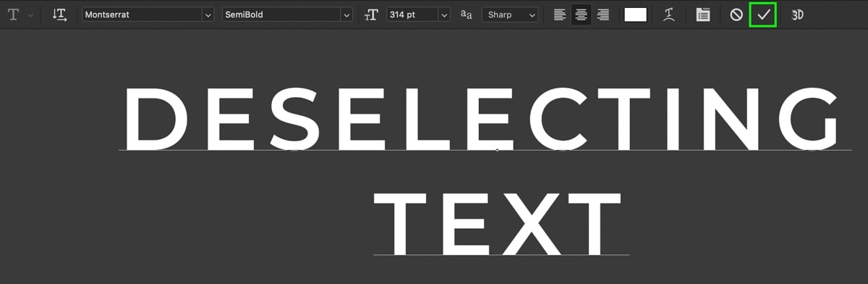The width and height of the screenshot is (868, 284).
Task: Left align the text
Action: click(560, 14)
